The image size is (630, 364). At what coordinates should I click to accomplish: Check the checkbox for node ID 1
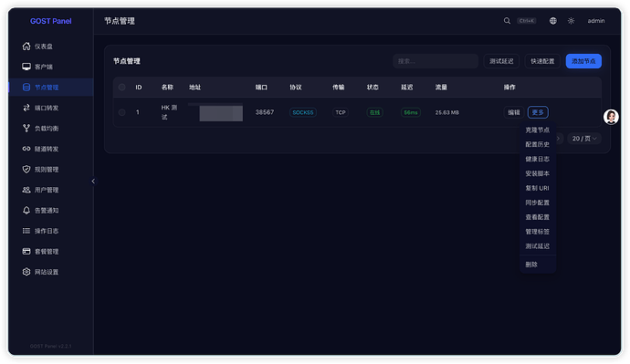tap(121, 112)
